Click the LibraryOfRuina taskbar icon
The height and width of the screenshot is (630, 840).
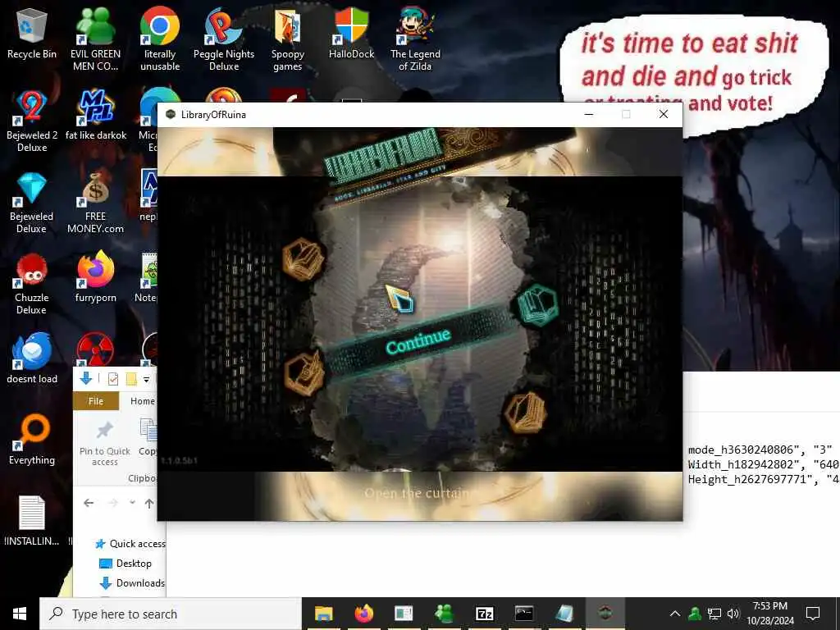[605, 614]
